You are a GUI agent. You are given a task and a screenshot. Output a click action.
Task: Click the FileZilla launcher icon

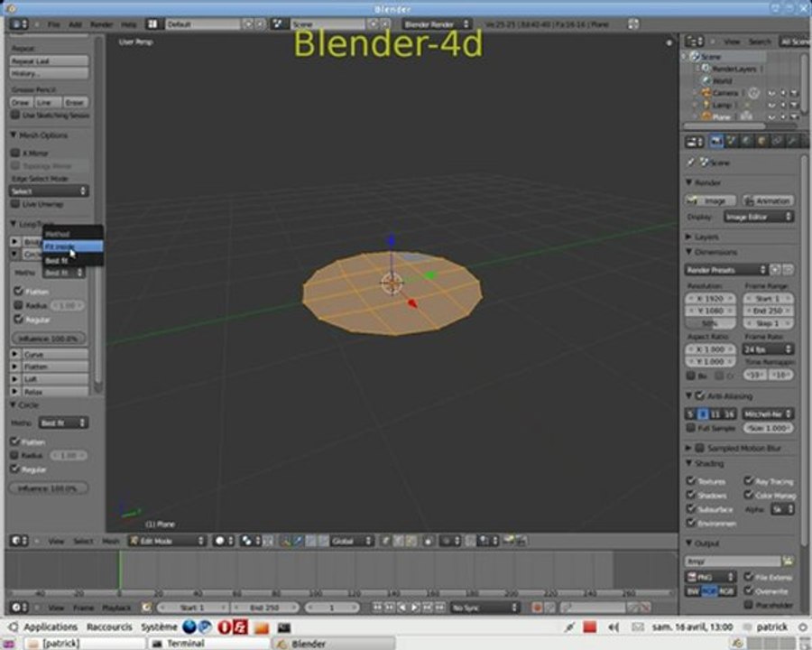point(241,627)
